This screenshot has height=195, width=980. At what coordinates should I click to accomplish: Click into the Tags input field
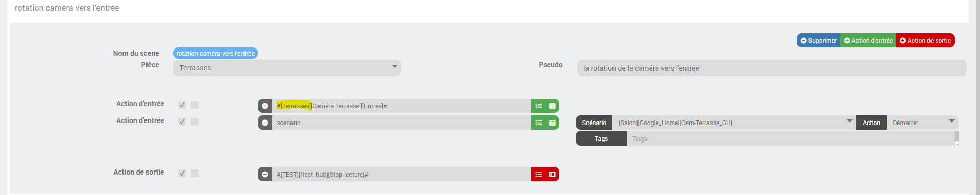tap(792, 139)
